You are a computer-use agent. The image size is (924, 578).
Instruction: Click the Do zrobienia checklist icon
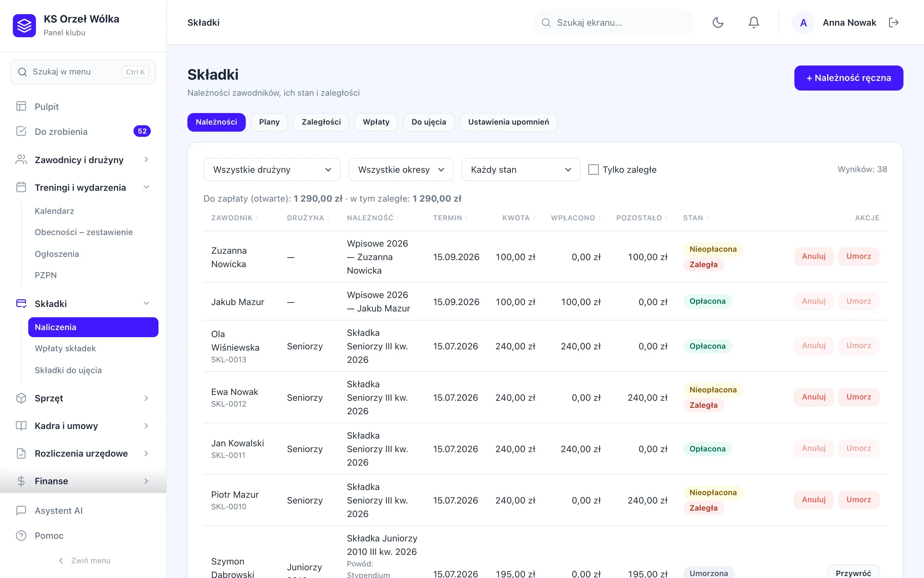click(21, 132)
